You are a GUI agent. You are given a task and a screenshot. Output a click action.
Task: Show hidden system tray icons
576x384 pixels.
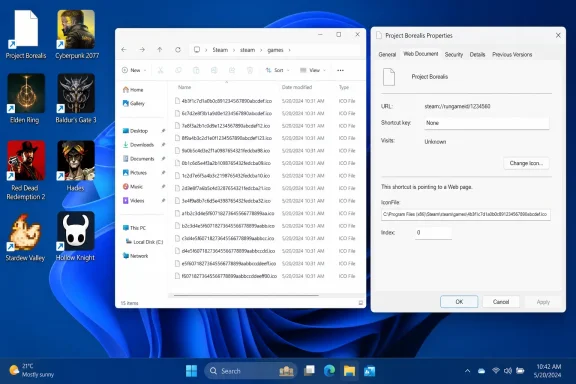pyautogui.click(x=467, y=371)
